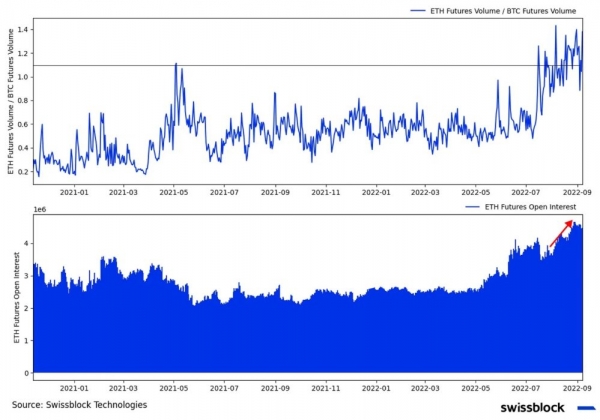Click the swissblock brand name text
Image resolution: width=600 pixels, height=420 pixels.
(532, 407)
